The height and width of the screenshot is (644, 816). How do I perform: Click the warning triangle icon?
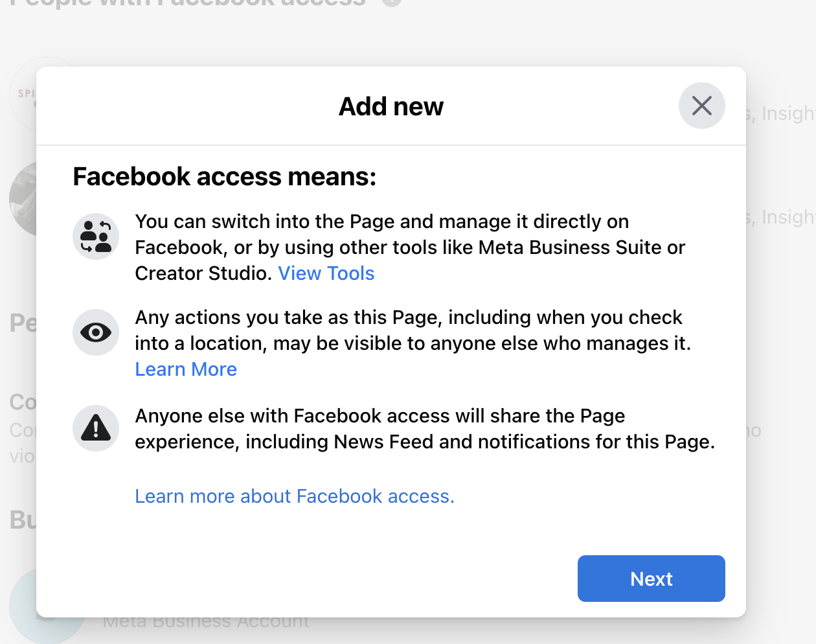pyautogui.click(x=96, y=428)
